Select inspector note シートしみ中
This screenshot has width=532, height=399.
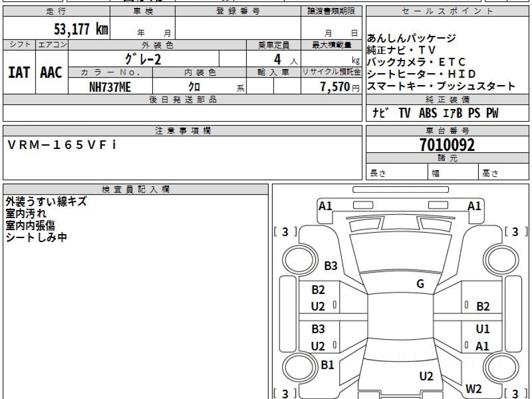click(x=36, y=237)
